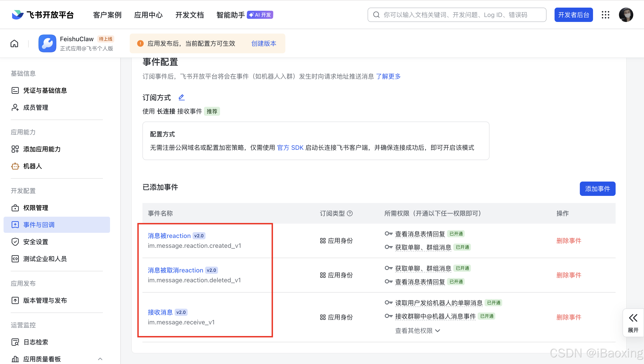Click the question mark beside 订阅类型
The width and height of the screenshot is (644, 364).
(350, 213)
